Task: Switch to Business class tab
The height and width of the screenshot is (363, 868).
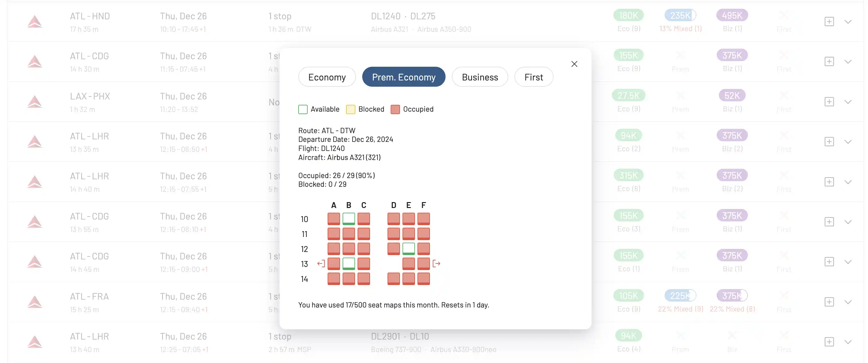Action: click(x=480, y=76)
